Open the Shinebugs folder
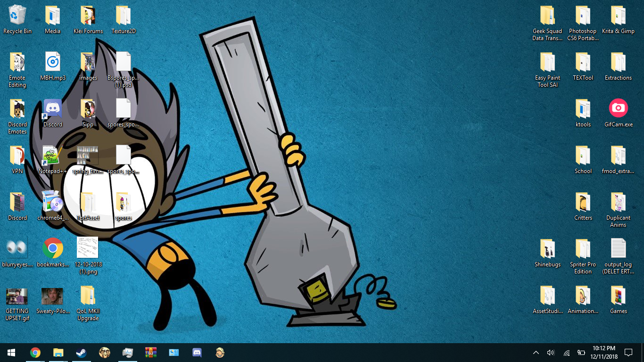 click(547, 253)
